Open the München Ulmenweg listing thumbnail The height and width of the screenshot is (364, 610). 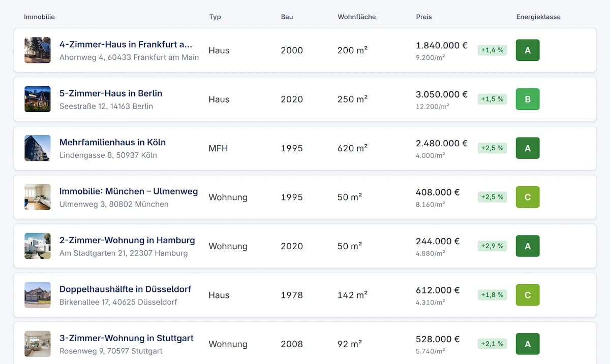(x=38, y=197)
